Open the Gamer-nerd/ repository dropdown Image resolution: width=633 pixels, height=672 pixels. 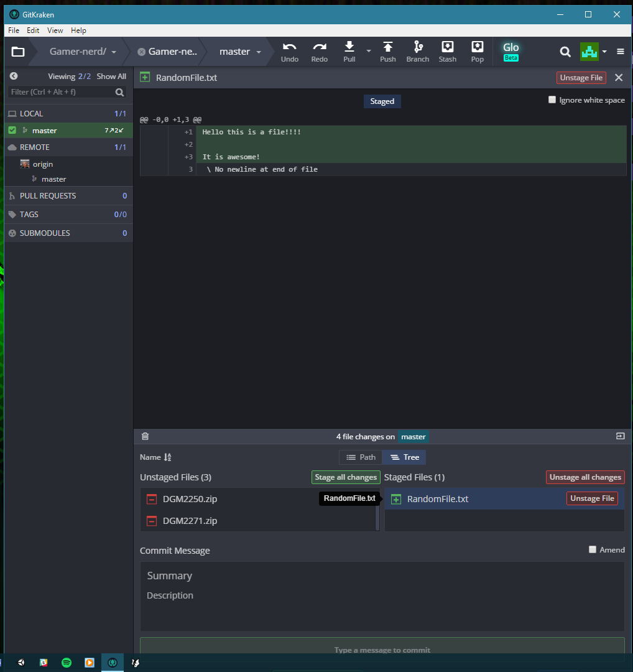point(114,52)
